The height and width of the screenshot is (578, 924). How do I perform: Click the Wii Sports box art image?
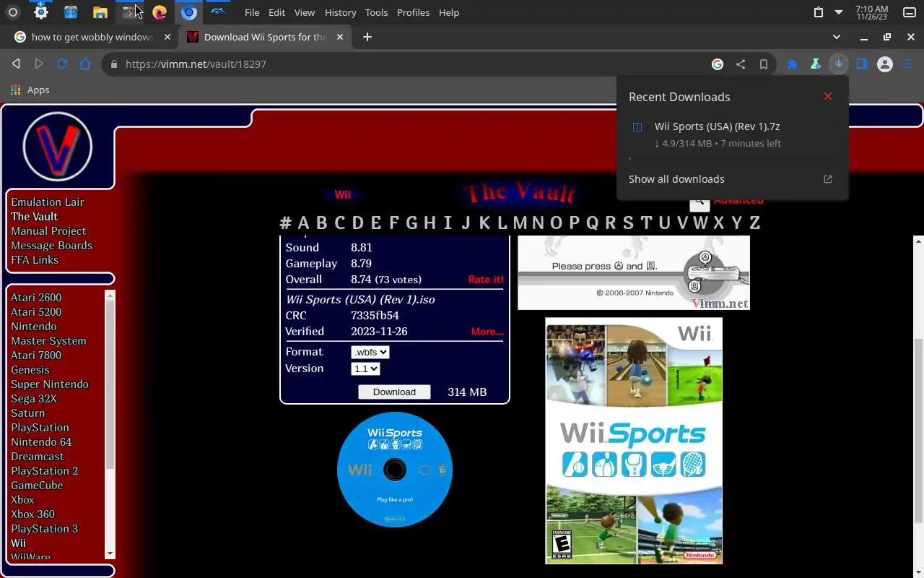click(x=634, y=441)
